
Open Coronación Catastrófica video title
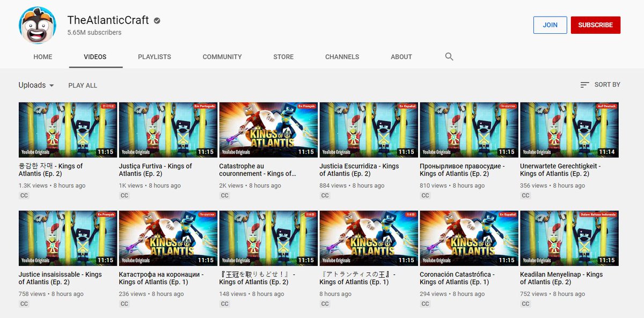[457, 278]
